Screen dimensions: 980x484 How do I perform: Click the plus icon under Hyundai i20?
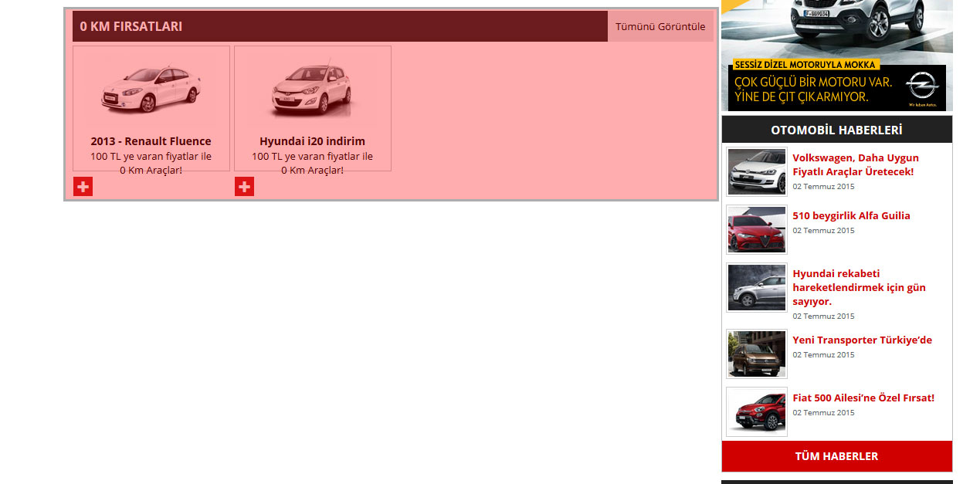[244, 186]
